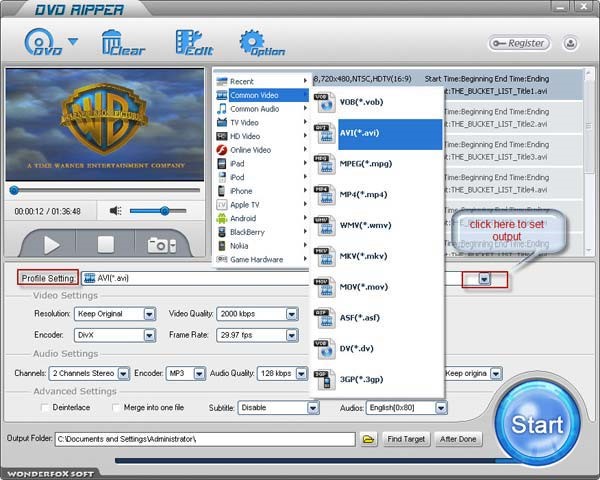Mute audio with the speaker icon
The image size is (600, 480).
pos(116,211)
